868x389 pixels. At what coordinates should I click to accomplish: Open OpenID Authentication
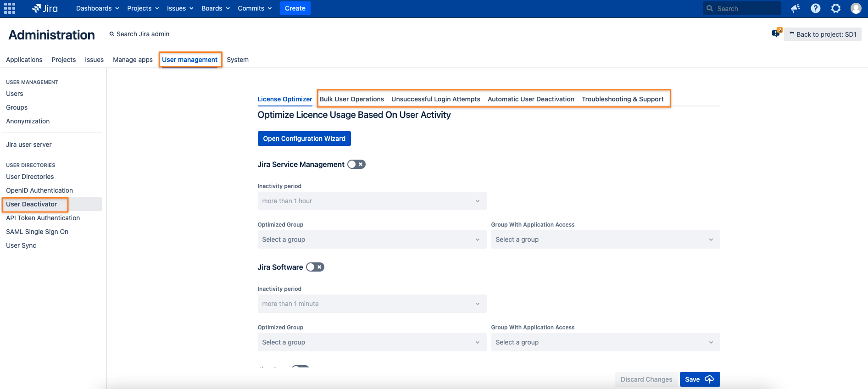coord(39,190)
